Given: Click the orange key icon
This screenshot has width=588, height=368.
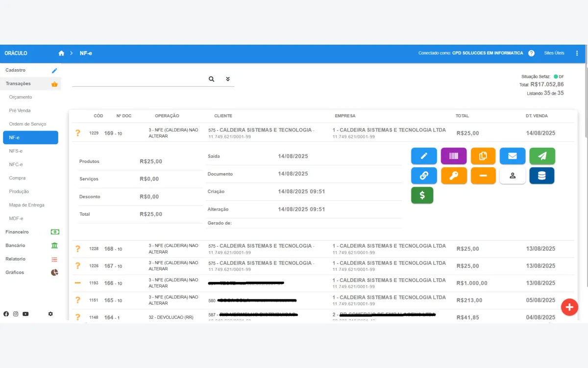Looking at the screenshot, I should click(453, 175).
